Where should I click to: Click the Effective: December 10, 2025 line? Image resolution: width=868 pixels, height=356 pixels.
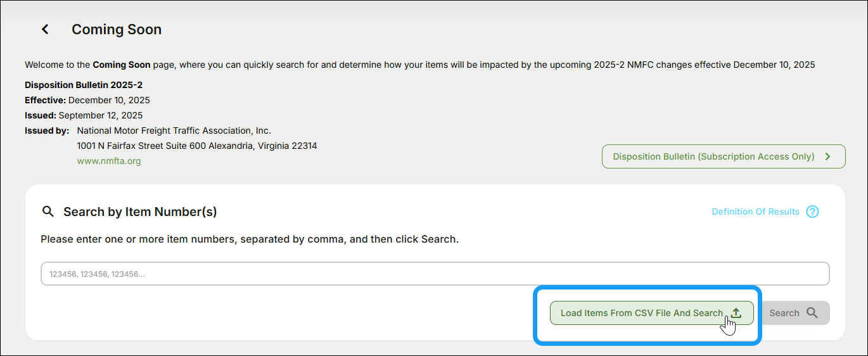click(x=87, y=100)
